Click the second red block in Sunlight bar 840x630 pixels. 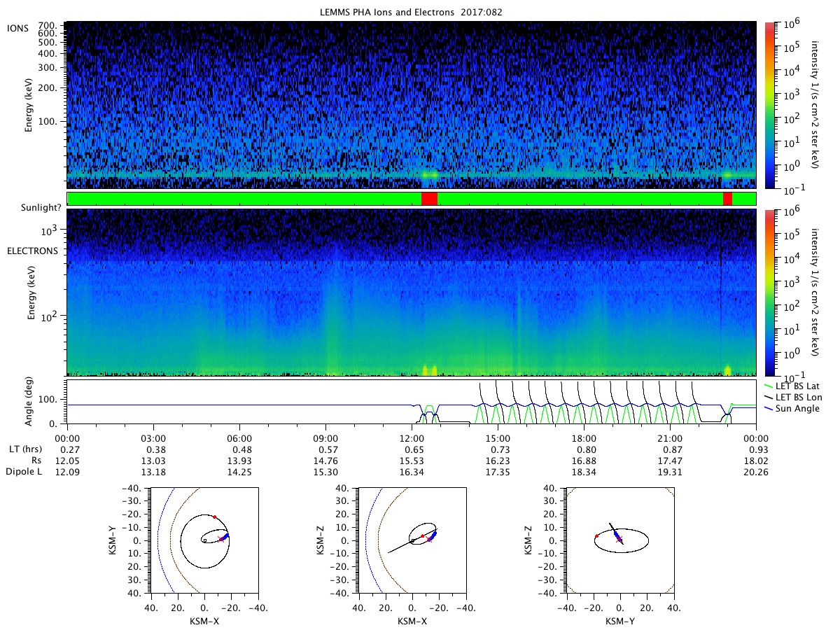point(727,199)
